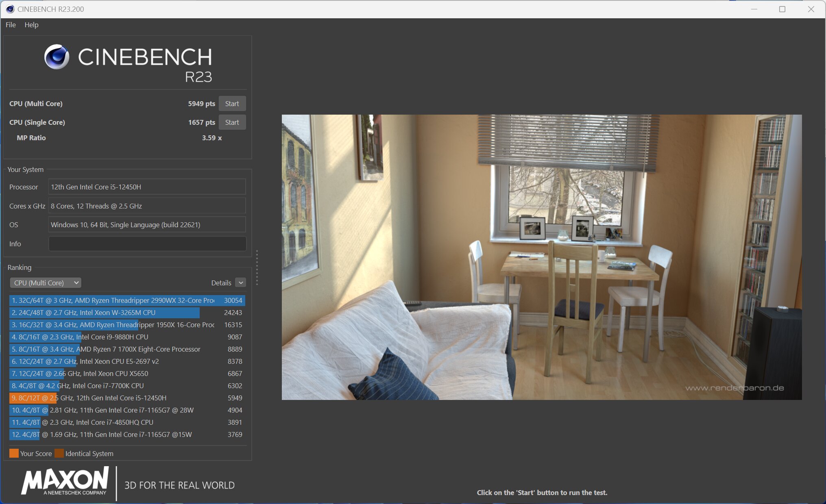Screen dimensions: 826x504
Task: Select the Threadripper 2990WX ranking row
Action: click(127, 300)
